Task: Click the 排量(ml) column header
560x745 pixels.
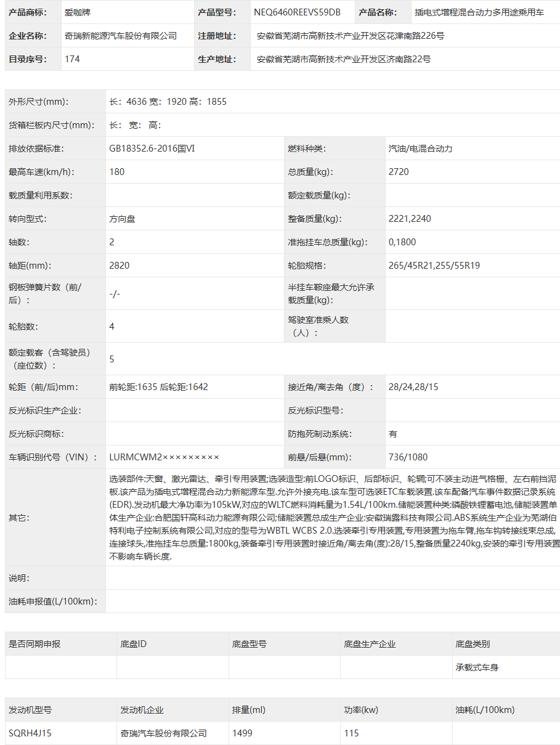Action: tap(249, 710)
